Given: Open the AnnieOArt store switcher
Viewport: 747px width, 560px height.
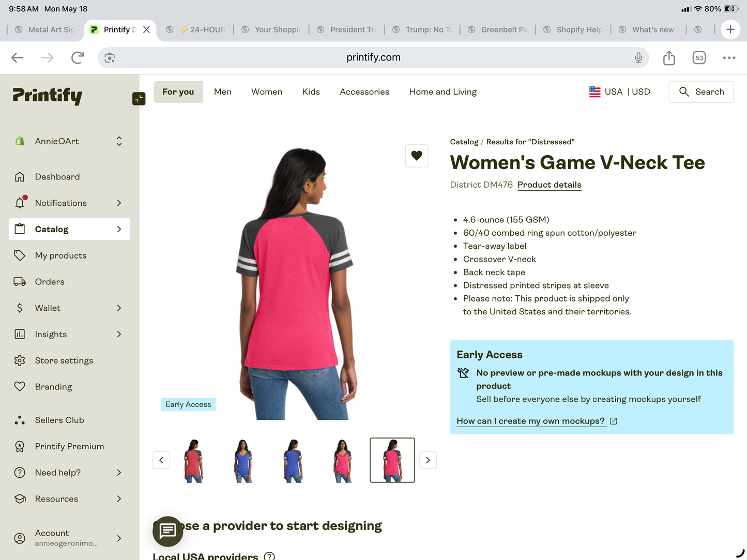Looking at the screenshot, I should 69,141.
